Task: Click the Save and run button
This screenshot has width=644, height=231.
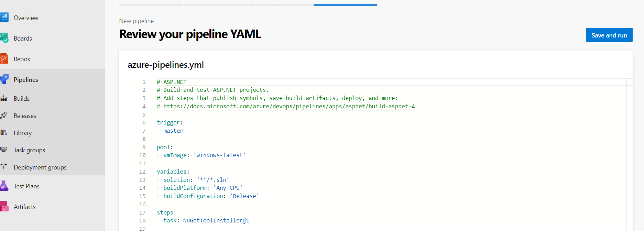Action: [x=609, y=35]
